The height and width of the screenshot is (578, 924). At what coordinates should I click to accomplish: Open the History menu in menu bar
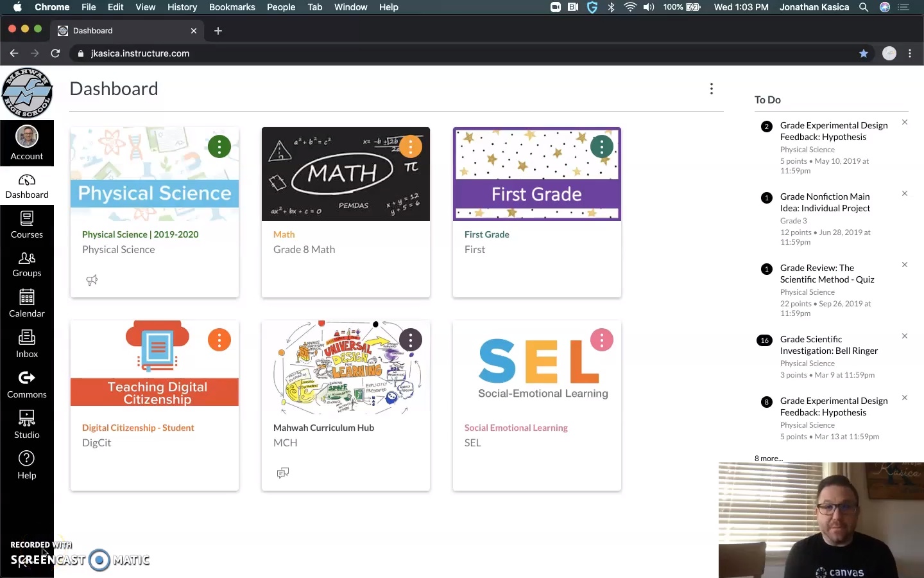182,7
